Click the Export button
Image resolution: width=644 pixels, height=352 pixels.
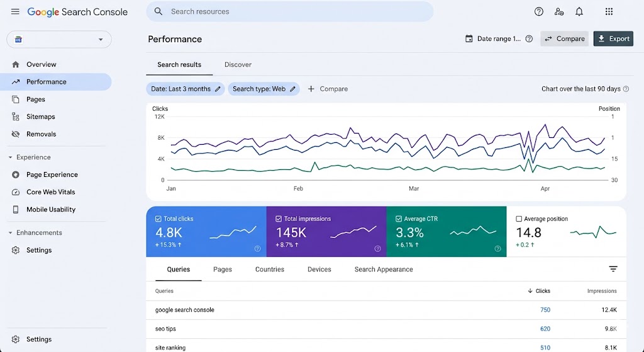(x=613, y=38)
